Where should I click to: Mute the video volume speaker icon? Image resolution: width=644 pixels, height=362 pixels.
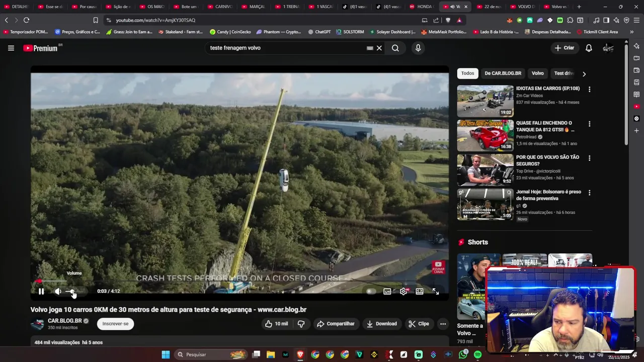point(58,292)
